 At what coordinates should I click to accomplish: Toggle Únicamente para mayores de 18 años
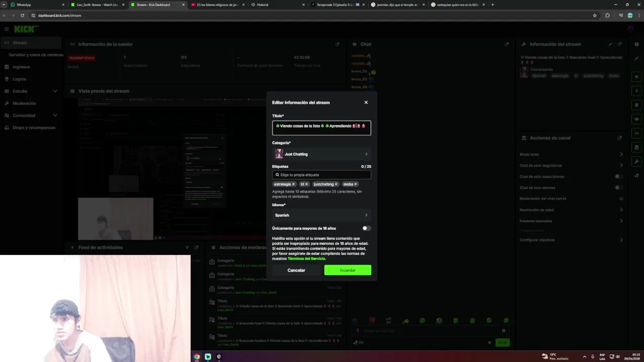(x=366, y=228)
